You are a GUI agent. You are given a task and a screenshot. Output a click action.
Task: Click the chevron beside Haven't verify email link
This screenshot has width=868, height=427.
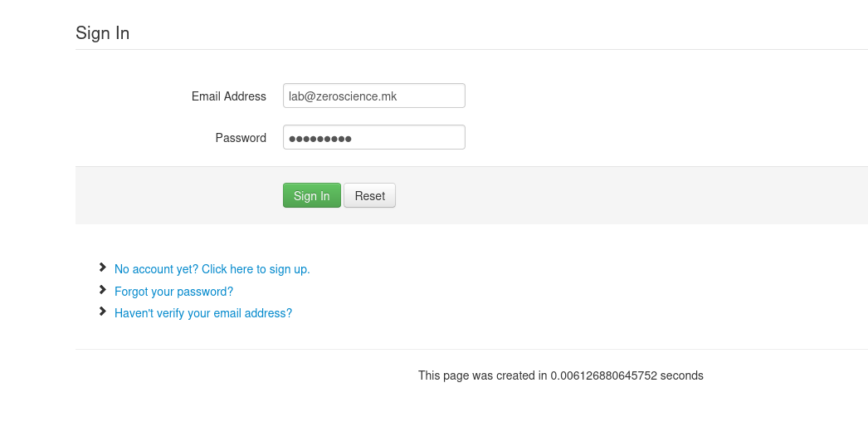(x=102, y=312)
